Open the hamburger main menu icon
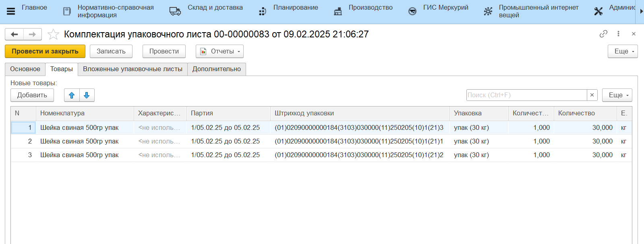 click(11, 11)
